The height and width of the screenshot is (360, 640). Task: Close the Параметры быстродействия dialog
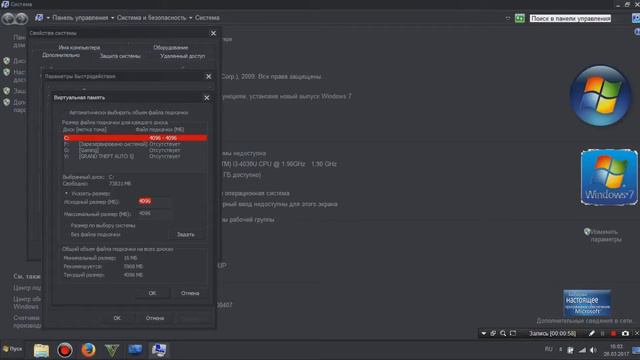(x=209, y=76)
